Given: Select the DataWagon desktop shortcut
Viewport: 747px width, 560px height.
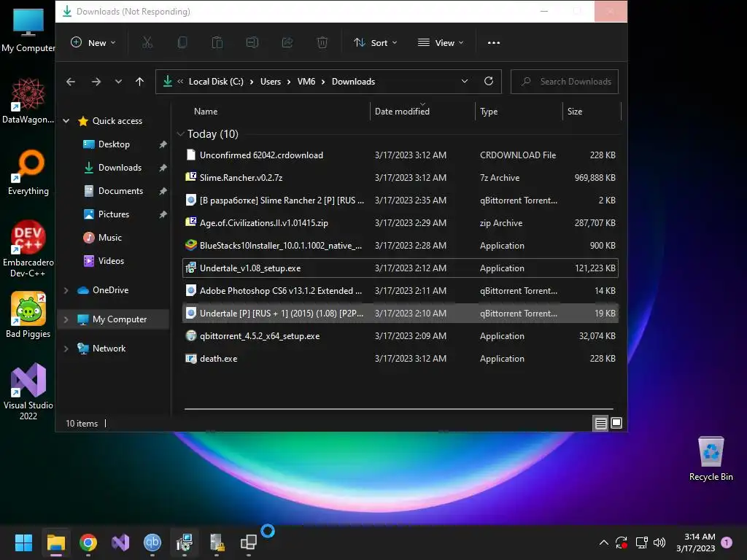Looking at the screenshot, I should [28, 101].
